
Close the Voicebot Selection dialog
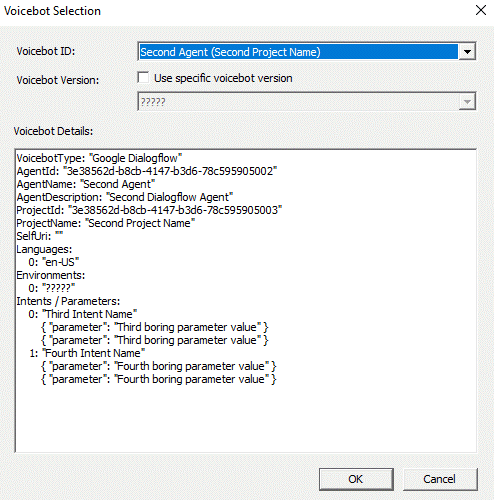pyautogui.click(x=481, y=10)
